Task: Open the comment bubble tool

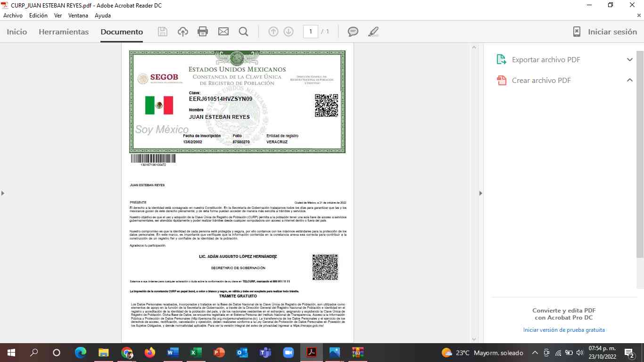Action: click(x=353, y=32)
